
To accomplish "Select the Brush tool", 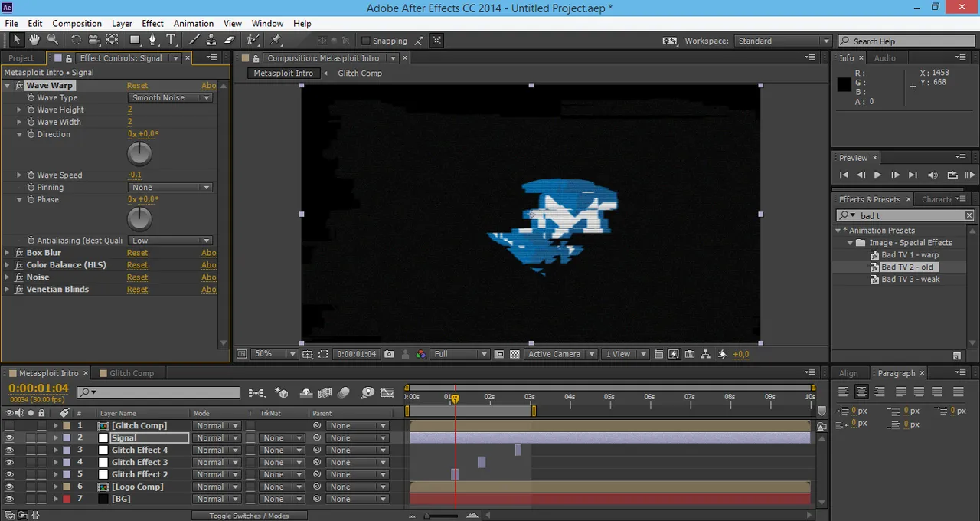I will coord(194,40).
